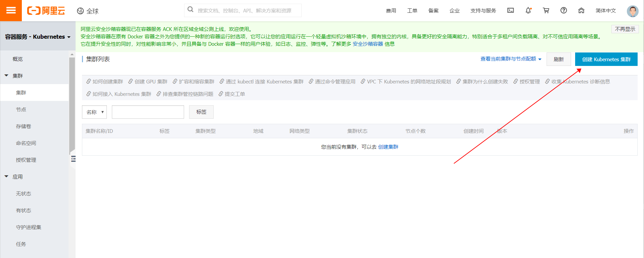Open help link 如何创建集群

coord(104,81)
